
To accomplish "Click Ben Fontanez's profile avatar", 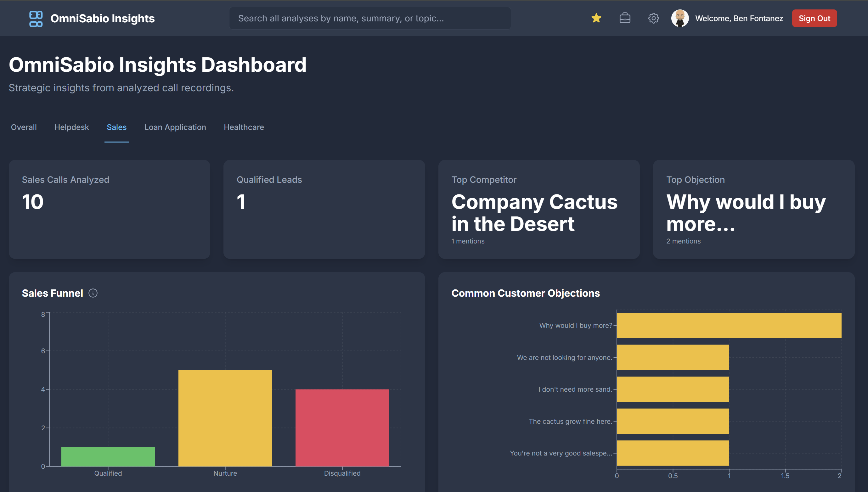I will pos(680,18).
